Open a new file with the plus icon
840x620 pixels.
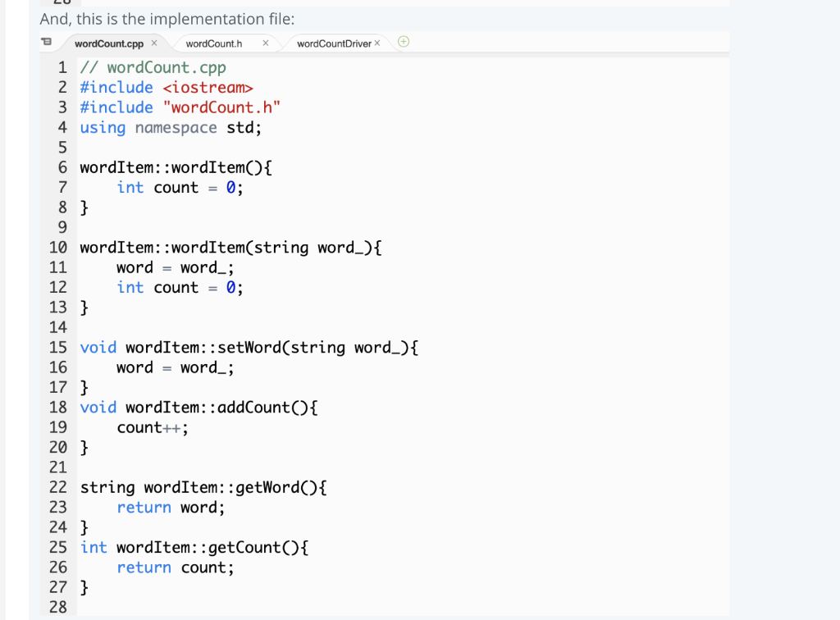pyautogui.click(x=403, y=40)
